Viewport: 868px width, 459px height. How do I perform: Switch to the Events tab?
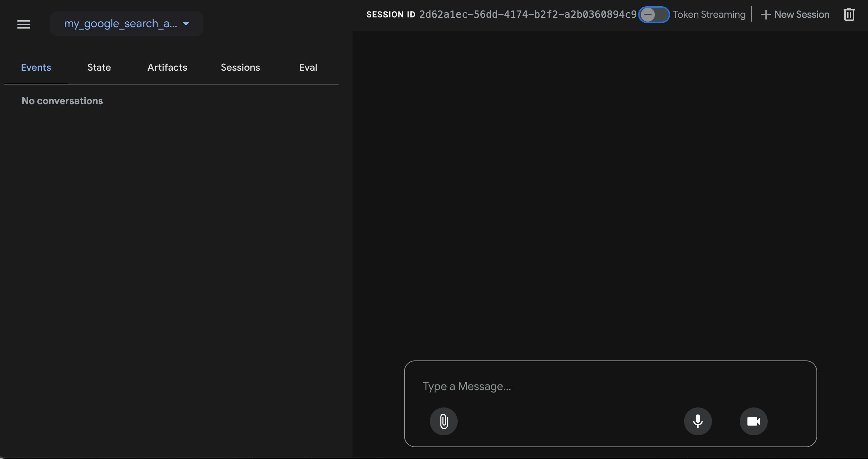coord(36,68)
